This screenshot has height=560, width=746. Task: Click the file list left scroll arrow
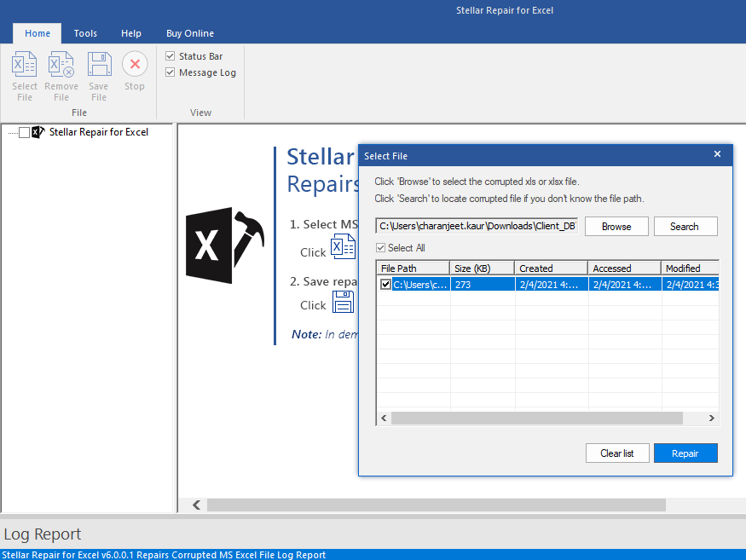click(384, 419)
